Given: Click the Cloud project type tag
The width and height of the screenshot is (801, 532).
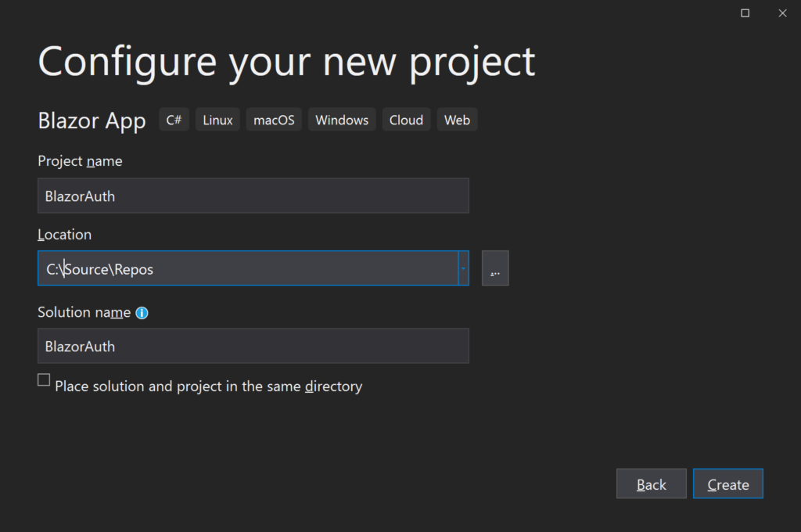Looking at the screenshot, I should pos(405,119).
